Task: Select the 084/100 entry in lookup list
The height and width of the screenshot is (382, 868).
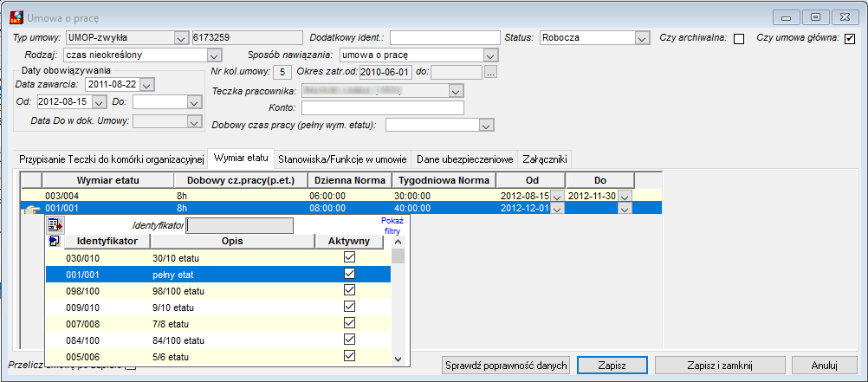Action: (x=218, y=340)
